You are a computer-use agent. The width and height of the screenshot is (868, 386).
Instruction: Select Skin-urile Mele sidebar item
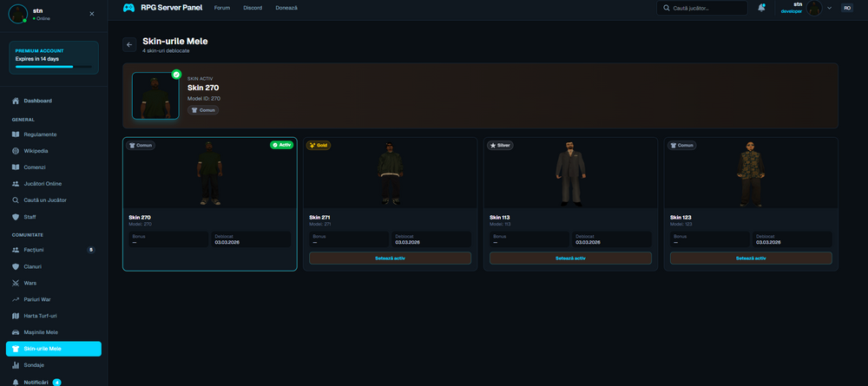click(54, 349)
